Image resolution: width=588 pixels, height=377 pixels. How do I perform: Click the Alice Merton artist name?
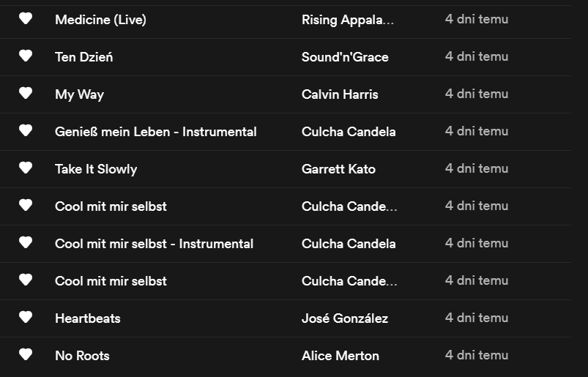pyautogui.click(x=340, y=356)
